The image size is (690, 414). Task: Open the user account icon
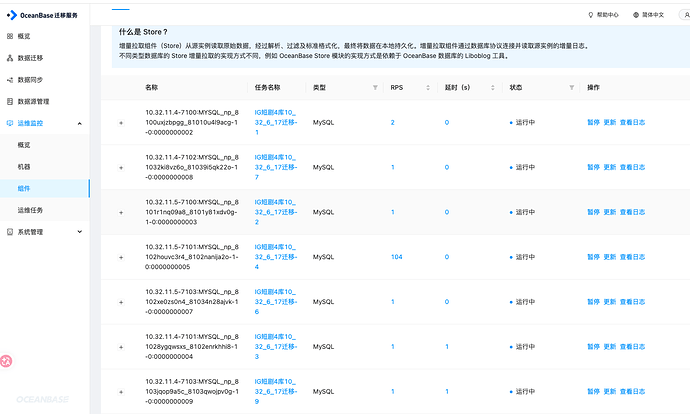pos(686,15)
